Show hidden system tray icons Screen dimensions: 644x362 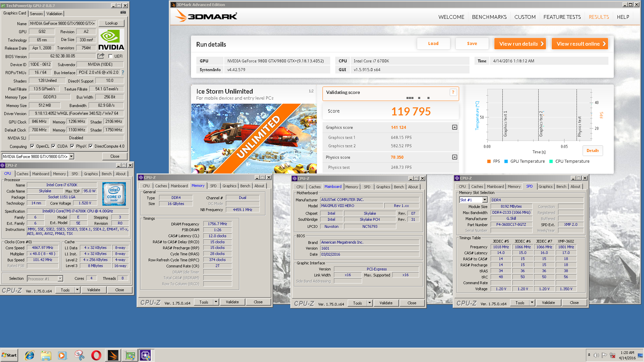tap(589, 355)
